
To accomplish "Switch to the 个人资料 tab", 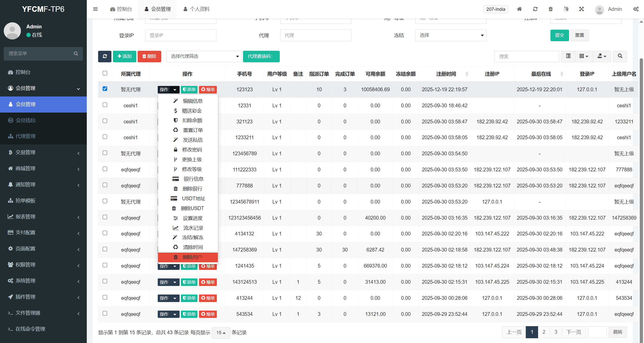I will (196, 9).
